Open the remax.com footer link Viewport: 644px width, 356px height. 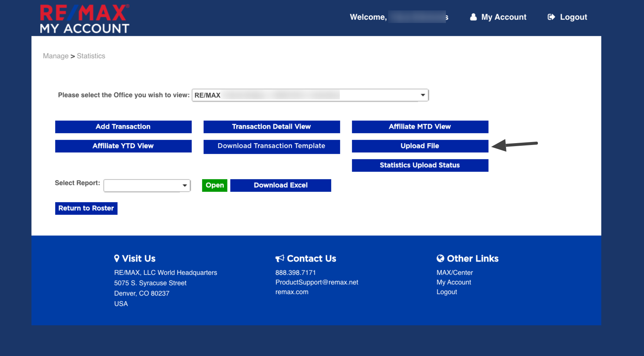click(x=292, y=292)
